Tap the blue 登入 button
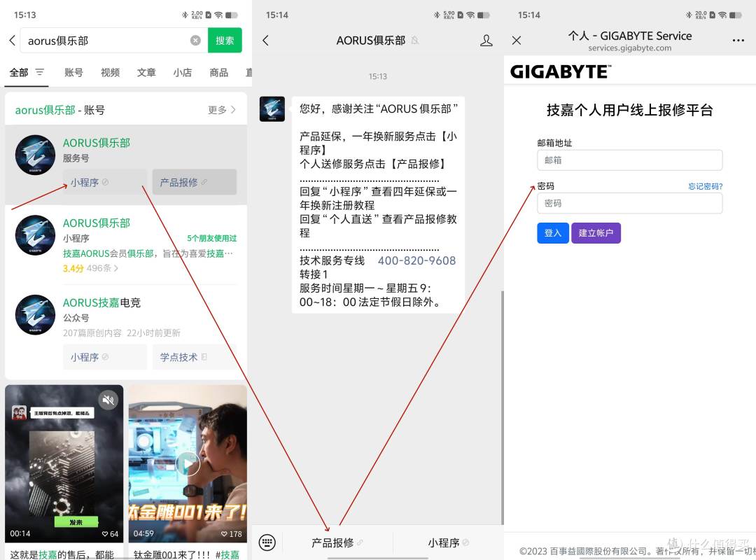 coord(553,233)
